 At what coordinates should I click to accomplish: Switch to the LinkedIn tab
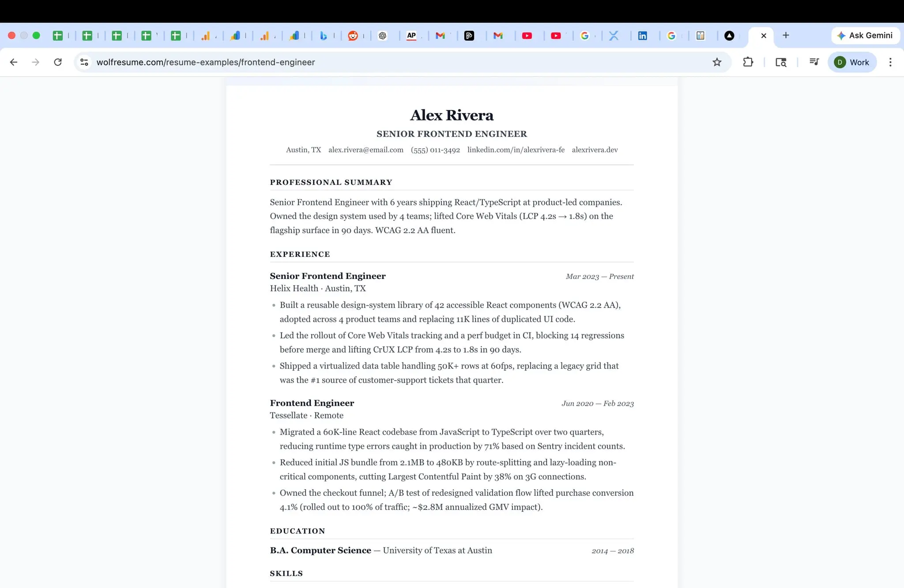click(x=643, y=36)
